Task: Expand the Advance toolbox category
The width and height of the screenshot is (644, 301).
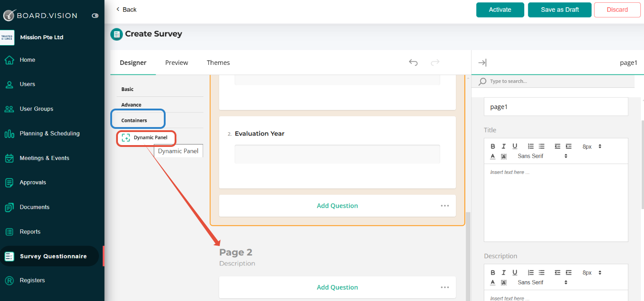Action: click(160, 105)
